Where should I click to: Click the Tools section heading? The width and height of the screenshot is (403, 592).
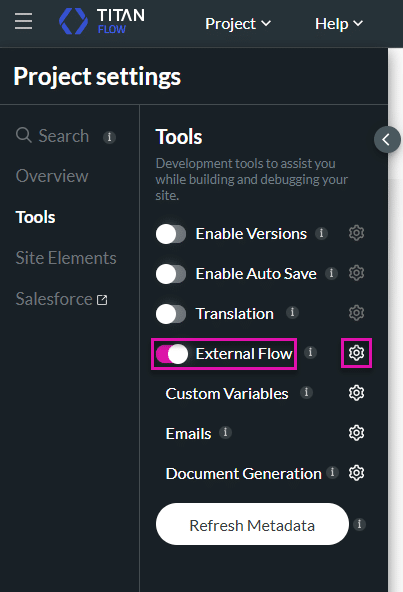point(179,137)
